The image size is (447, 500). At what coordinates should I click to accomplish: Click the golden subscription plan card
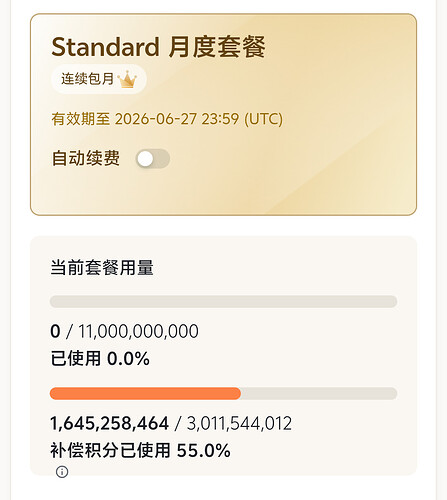(223, 115)
